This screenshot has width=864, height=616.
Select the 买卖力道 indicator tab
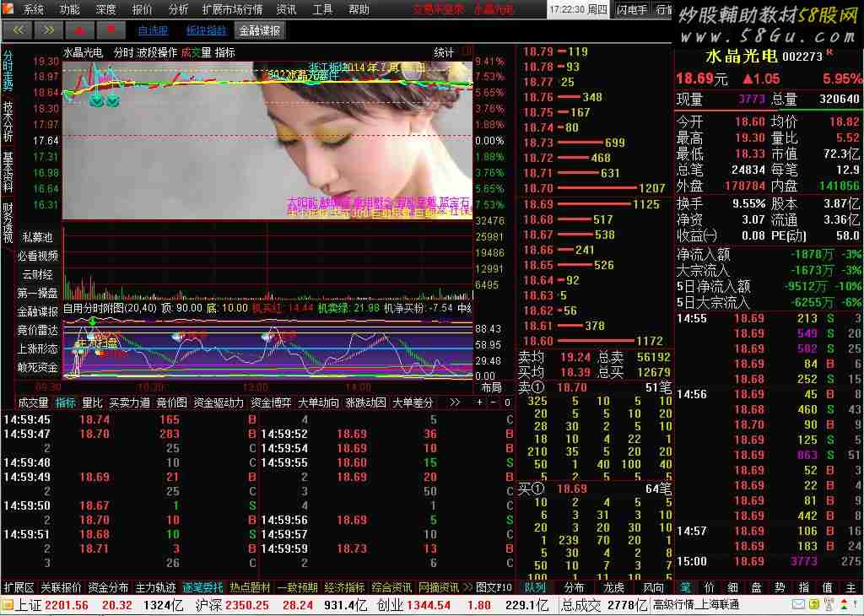tap(129, 403)
